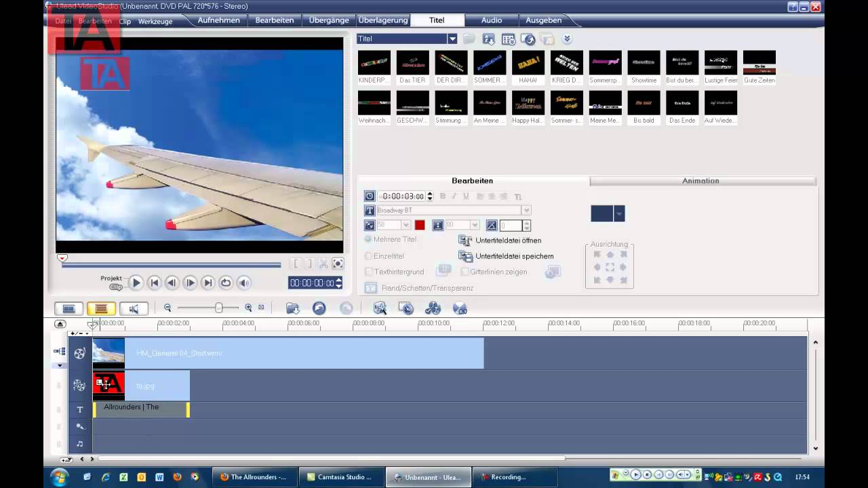The width and height of the screenshot is (868, 488).
Task: Export library clips icon
Action: point(528,39)
